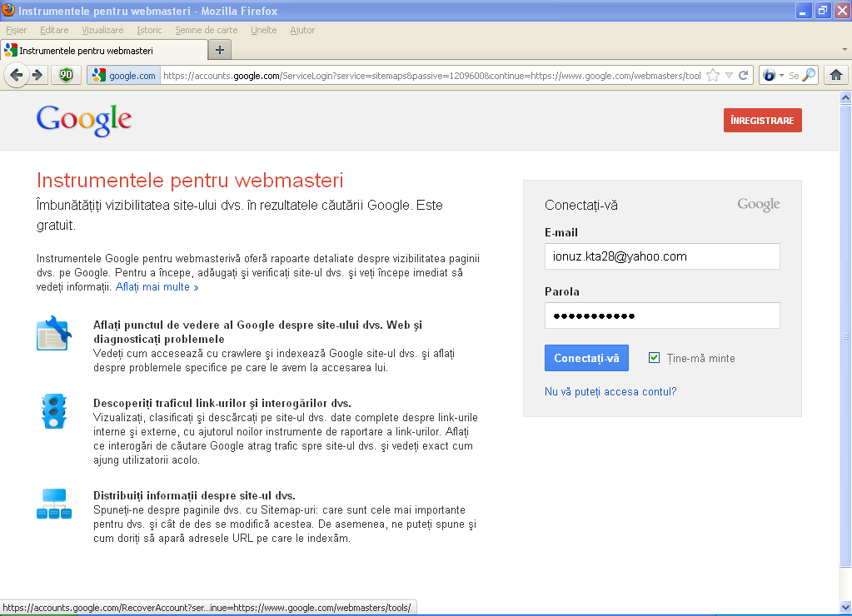Click the vertical scrollbar up arrow
The width and height of the screenshot is (852, 616).
tap(845, 97)
